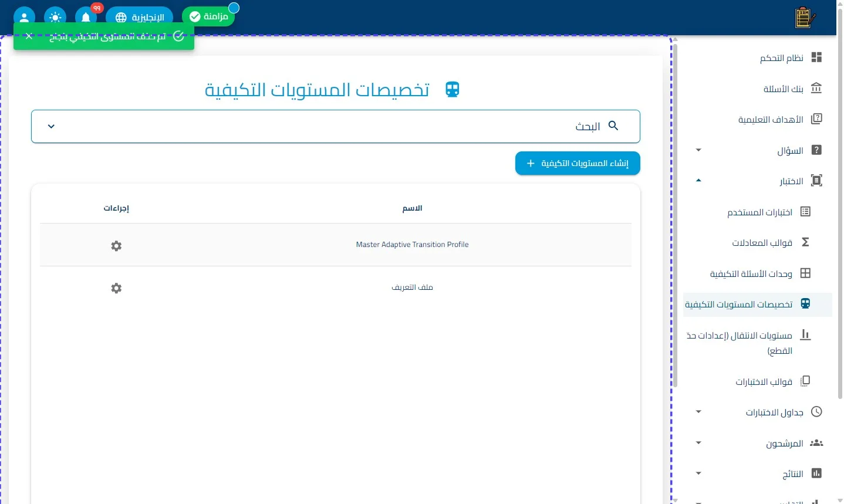Expand the جداول الاختبارات sidebar section
844x504 pixels.
[x=698, y=412]
